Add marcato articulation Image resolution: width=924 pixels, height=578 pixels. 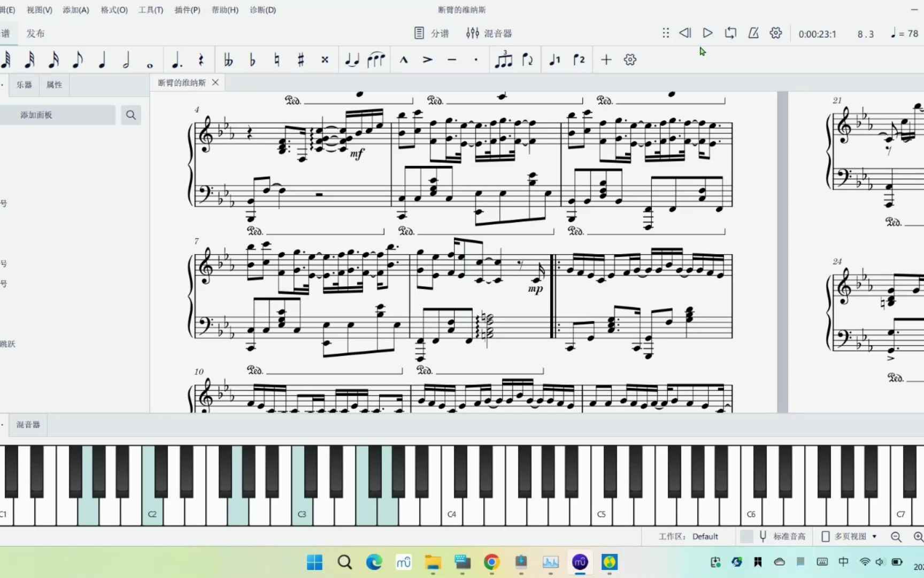[x=404, y=59]
